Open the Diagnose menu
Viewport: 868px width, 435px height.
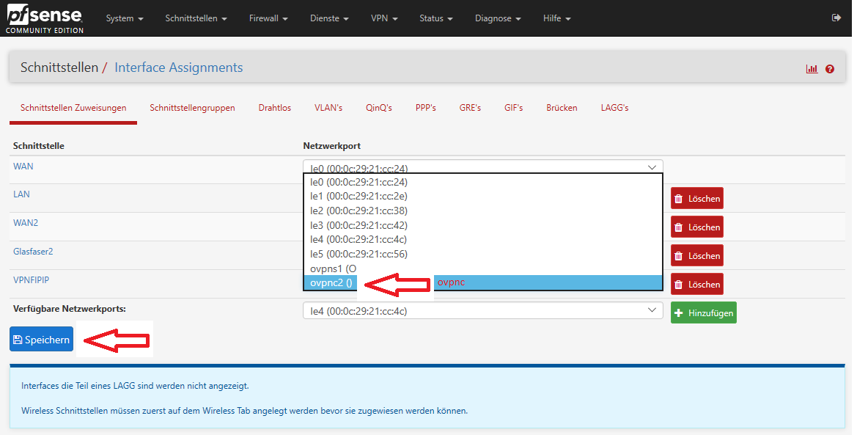coord(497,18)
